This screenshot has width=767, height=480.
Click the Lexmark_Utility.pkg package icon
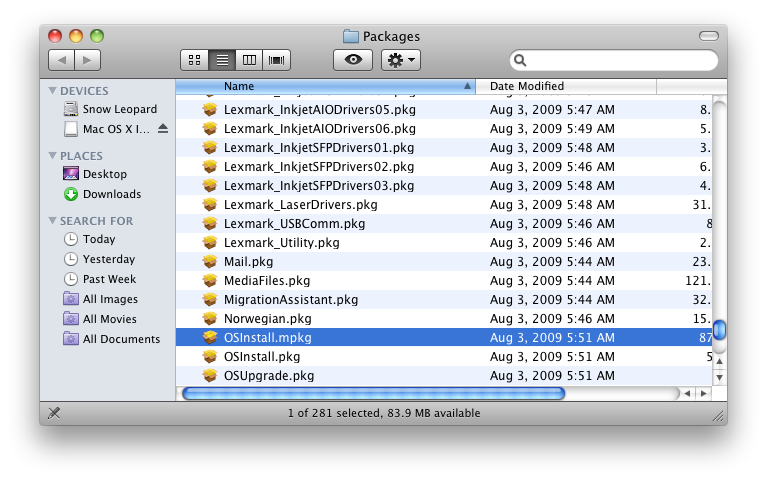(210, 243)
